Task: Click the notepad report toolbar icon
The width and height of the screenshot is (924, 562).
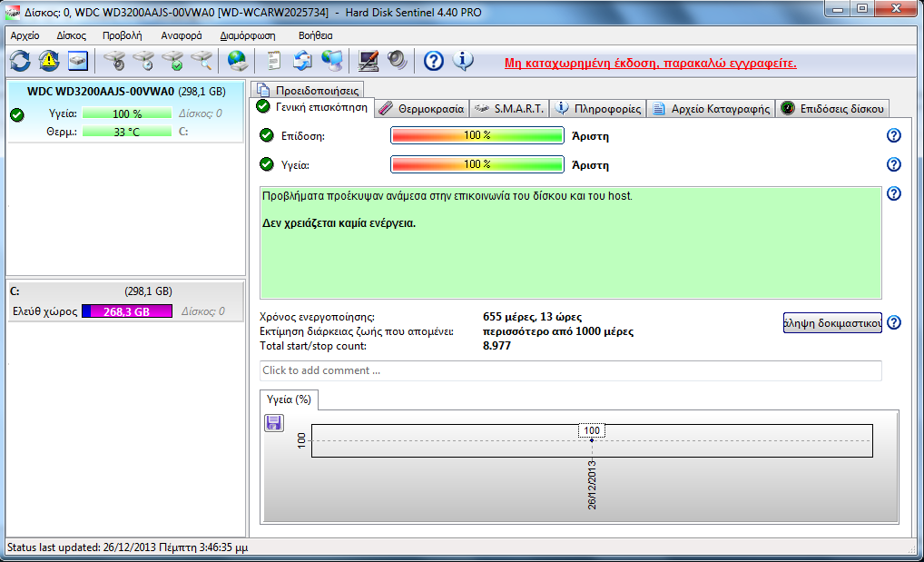Action: pyautogui.click(x=274, y=61)
